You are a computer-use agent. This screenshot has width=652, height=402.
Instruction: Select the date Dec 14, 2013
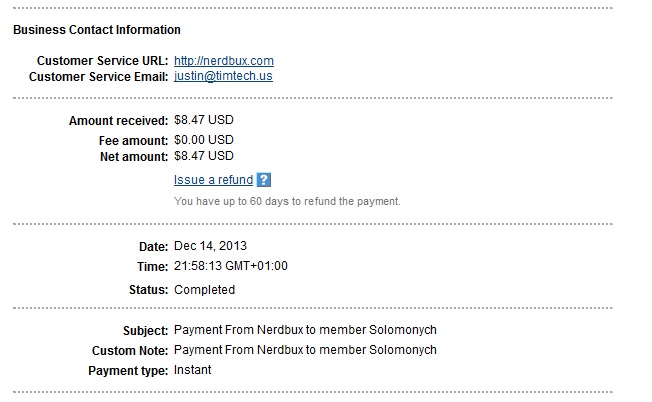point(210,246)
